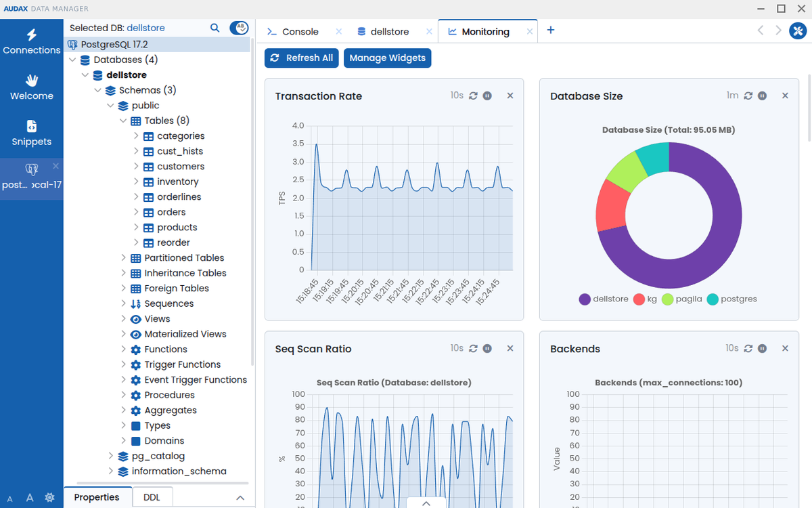812x508 pixels.
Task: Click the small font size A at bottom left
Action: pos(10,499)
